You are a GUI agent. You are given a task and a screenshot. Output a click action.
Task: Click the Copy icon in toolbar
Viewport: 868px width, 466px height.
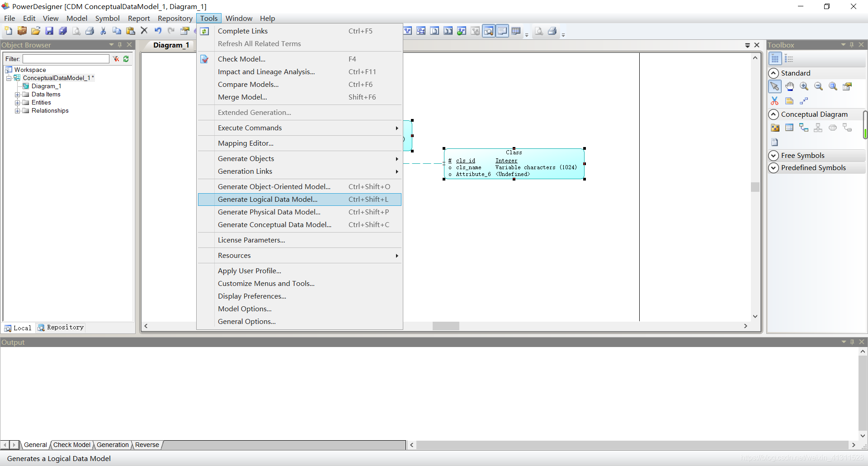click(x=117, y=31)
